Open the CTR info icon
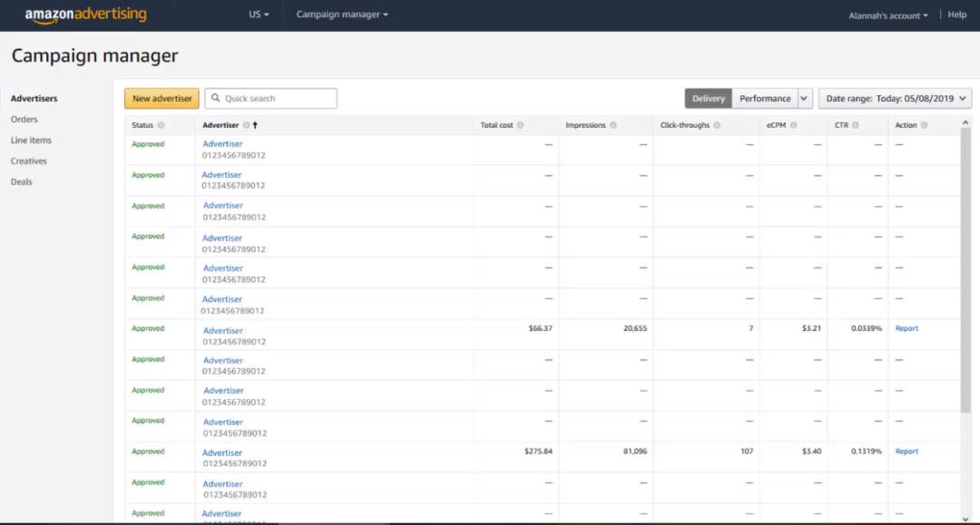 (856, 125)
